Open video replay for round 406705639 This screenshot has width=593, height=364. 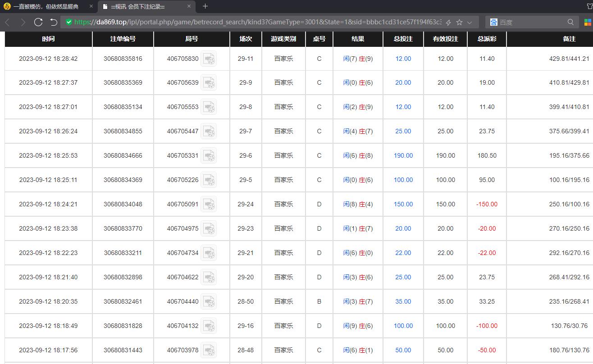tap(209, 83)
